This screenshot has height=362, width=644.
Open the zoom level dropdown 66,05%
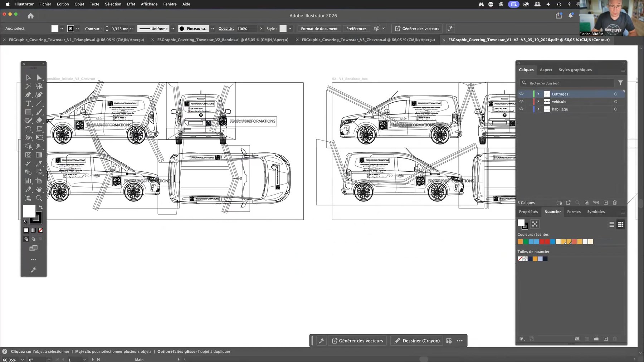[23, 360]
